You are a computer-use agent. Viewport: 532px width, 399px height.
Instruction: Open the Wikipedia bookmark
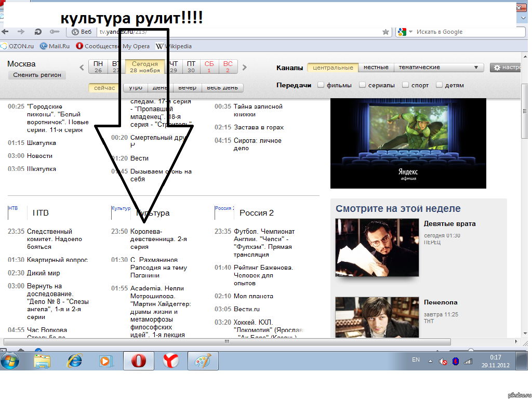174,46
